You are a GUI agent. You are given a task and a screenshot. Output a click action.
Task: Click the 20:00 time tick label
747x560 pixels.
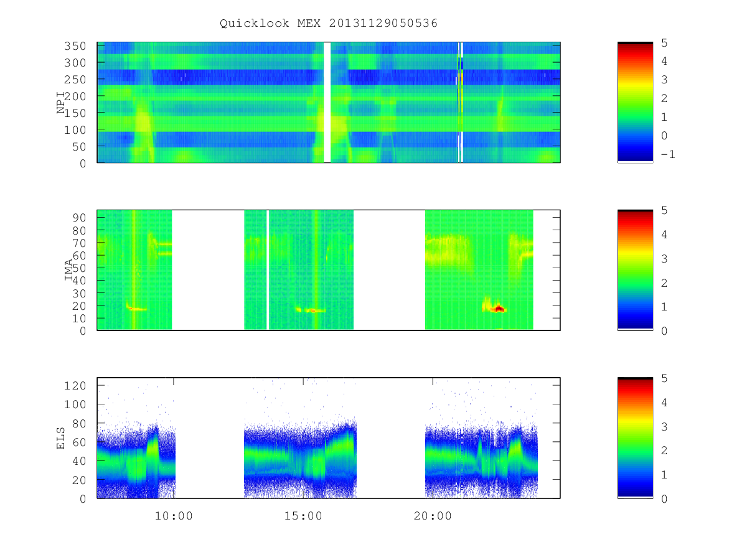click(x=433, y=516)
